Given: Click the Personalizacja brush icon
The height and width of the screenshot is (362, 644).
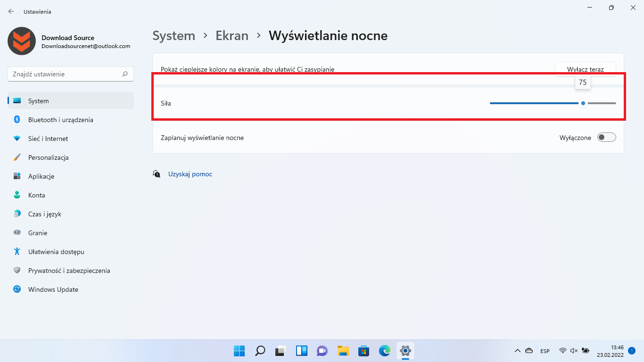Looking at the screenshot, I should 17,157.
